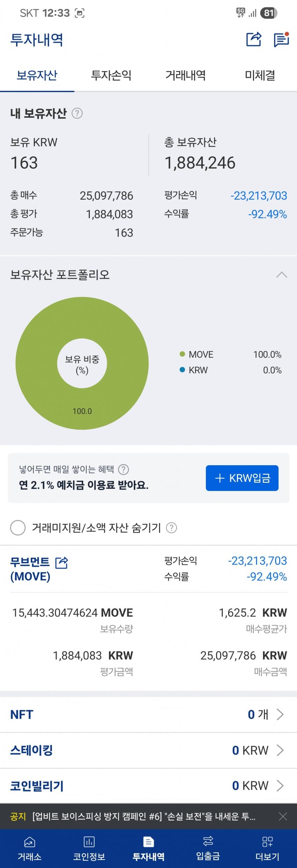The height and width of the screenshot is (868, 297).
Task: Tap the share icon in the header
Action: point(254,39)
